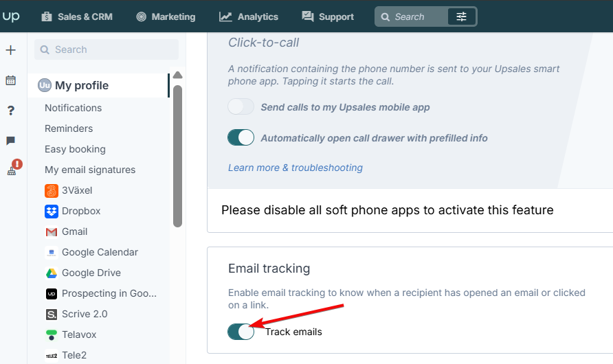The height and width of the screenshot is (364, 613).
Task: Open the Sales & CRM menu
Action: coord(77,16)
